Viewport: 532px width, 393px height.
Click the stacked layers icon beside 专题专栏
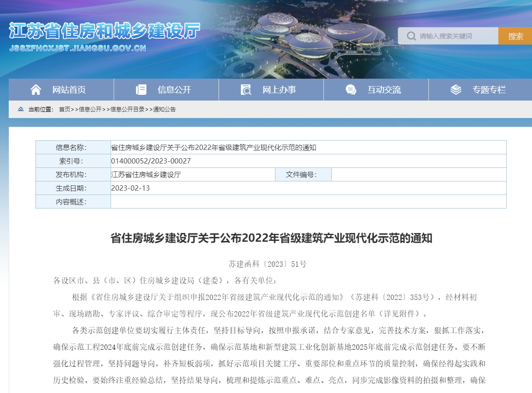[456, 90]
